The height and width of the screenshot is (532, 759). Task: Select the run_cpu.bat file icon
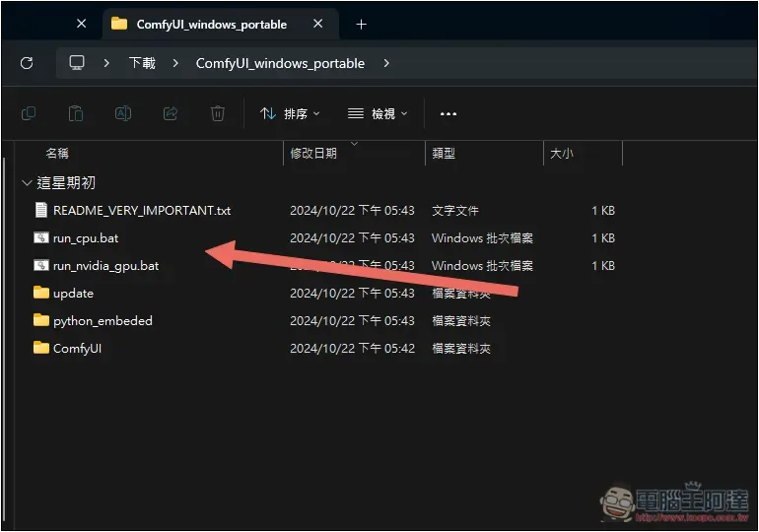point(41,237)
